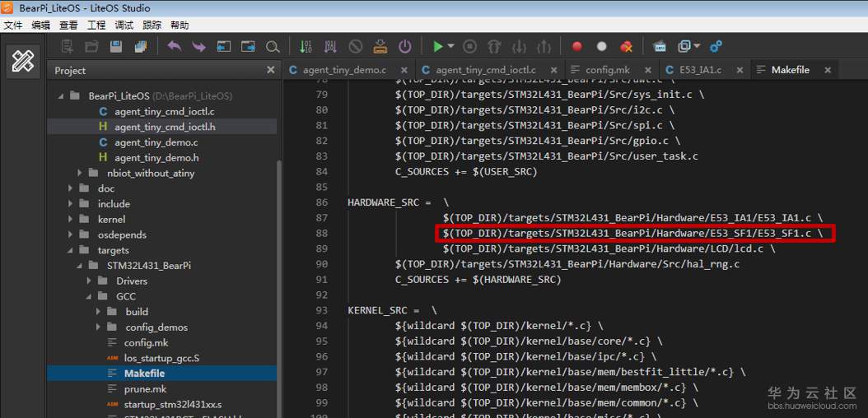Screen dimensions: 868x418
Task: Click the Rebuild toolbar icon
Action: point(330,47)
